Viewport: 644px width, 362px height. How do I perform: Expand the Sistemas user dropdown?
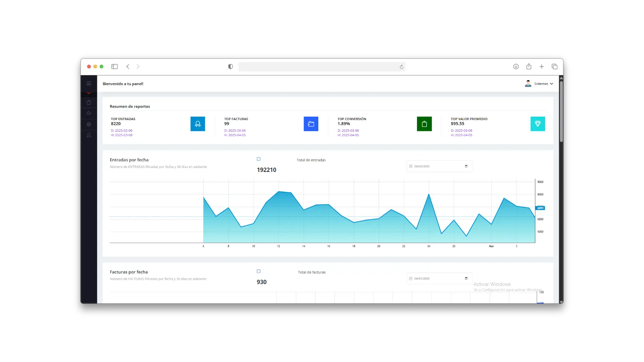pos(551,84)
